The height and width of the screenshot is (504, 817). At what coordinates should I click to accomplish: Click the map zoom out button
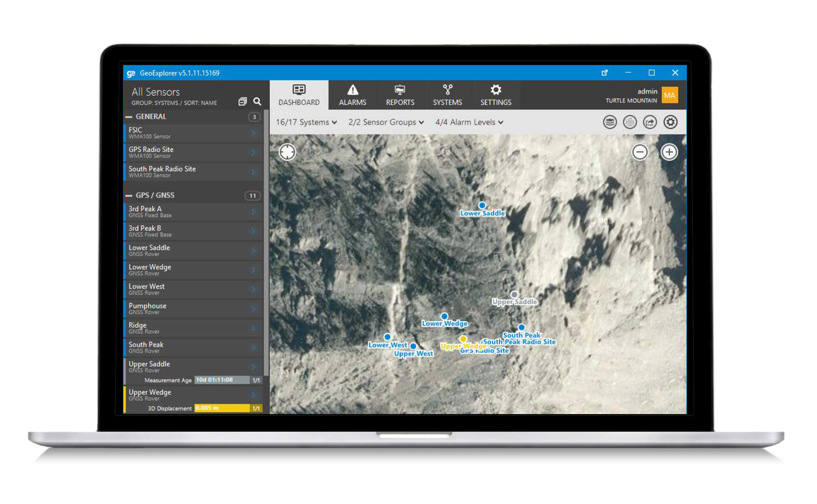click(640, 152)
